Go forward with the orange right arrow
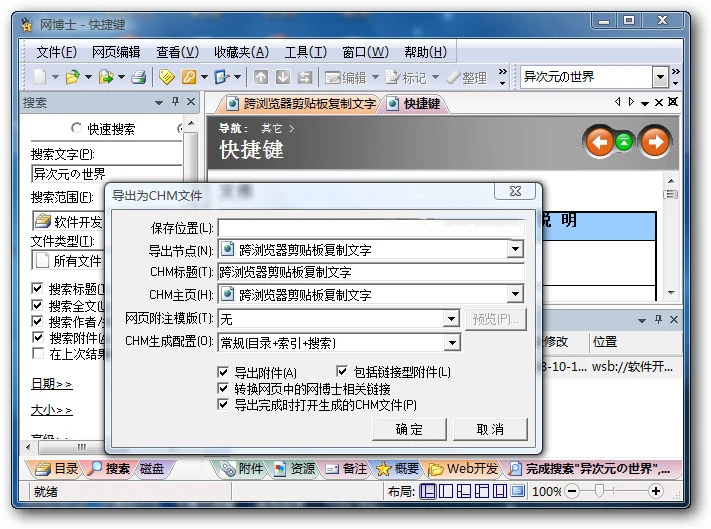 coord(655,142)
